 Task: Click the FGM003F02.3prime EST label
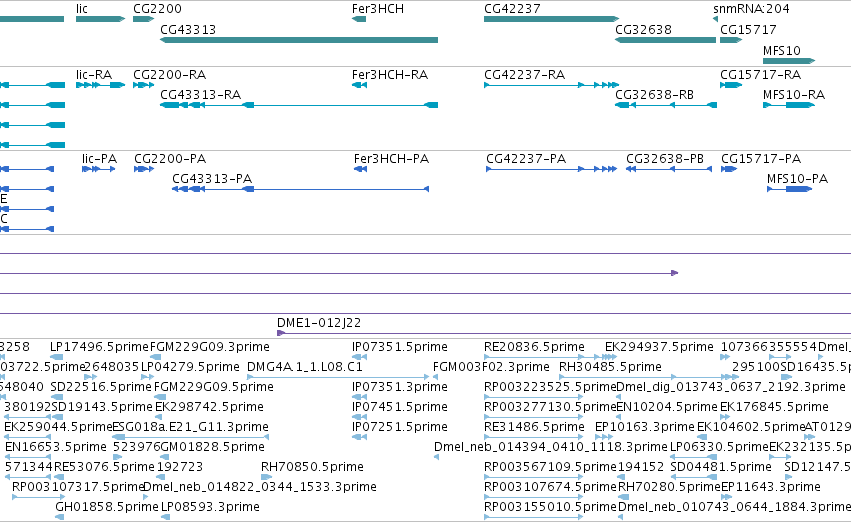click(491, 366)
